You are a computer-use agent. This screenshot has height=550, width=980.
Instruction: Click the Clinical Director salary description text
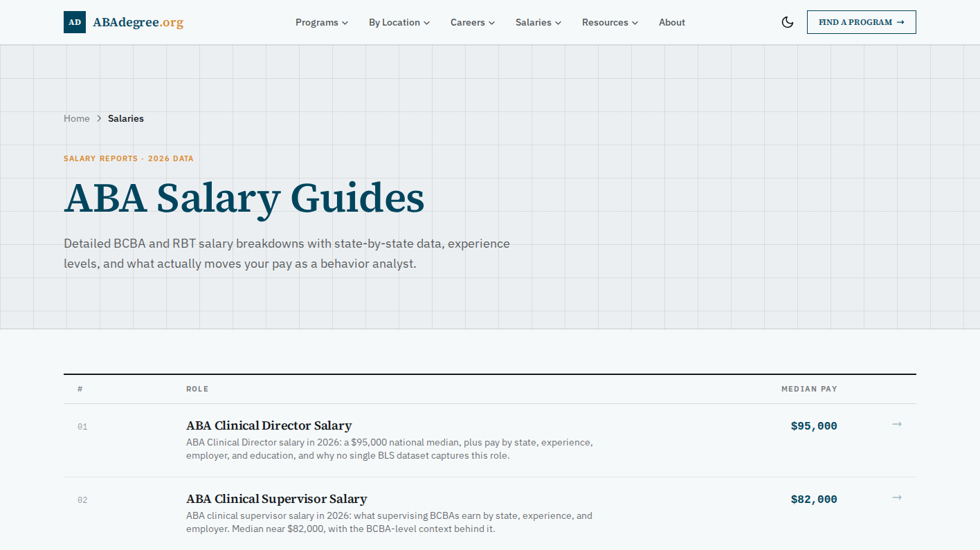390,448
